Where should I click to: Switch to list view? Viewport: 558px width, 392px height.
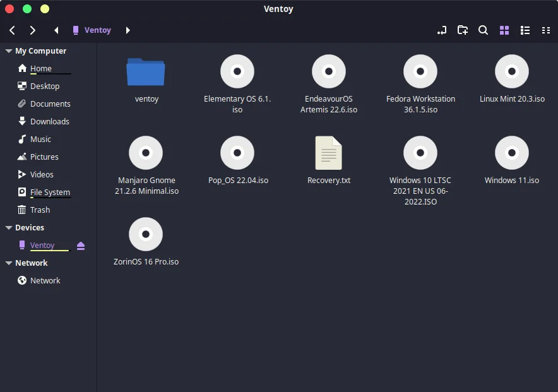click(x=525, y=30)
